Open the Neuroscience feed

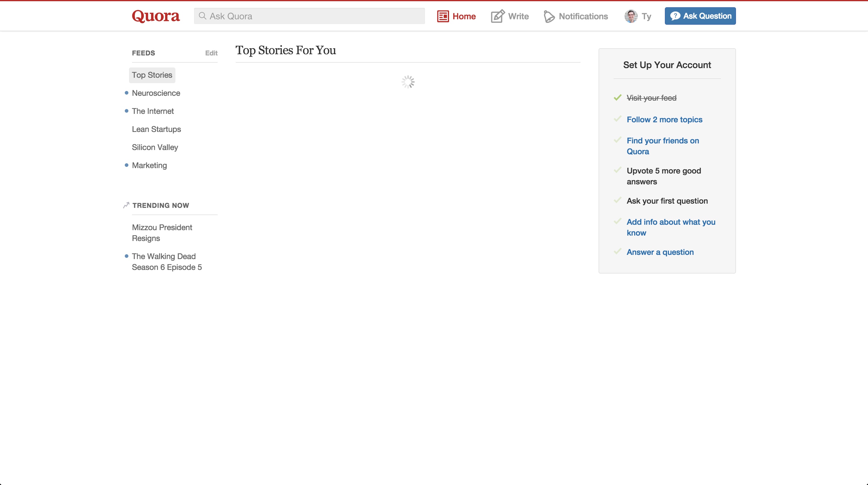[x=156, y=93]
